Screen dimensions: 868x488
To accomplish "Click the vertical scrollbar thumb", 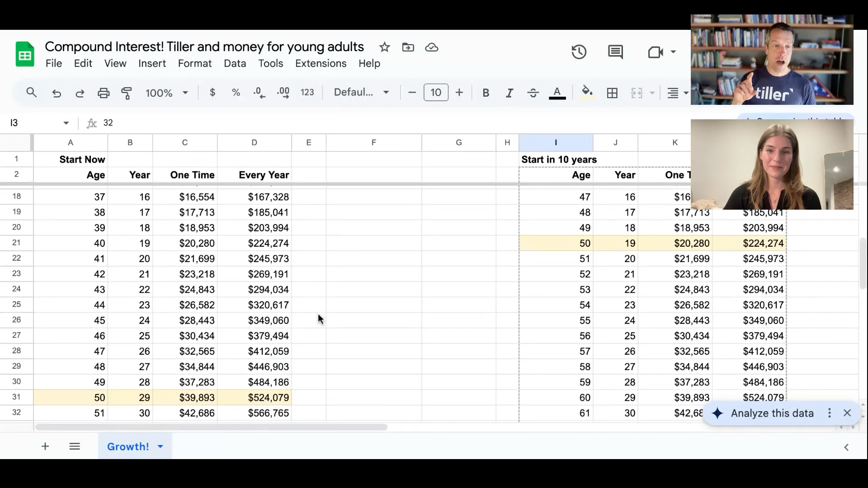I will pos(863,263).
